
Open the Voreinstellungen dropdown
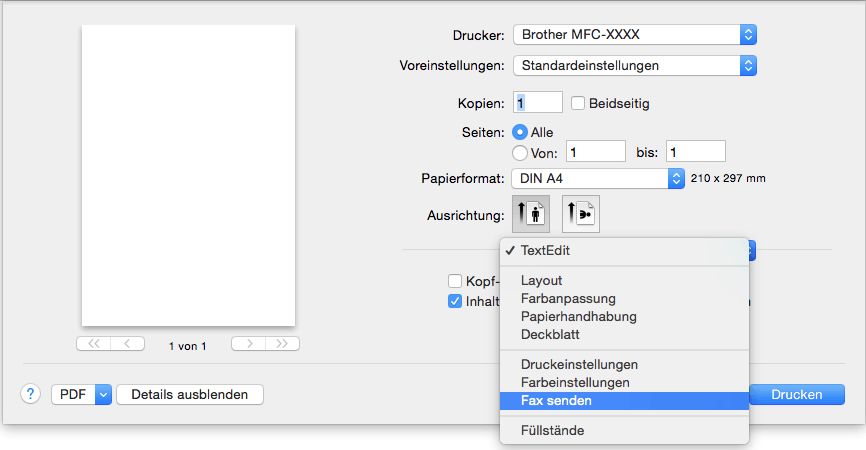pos(635,66)
